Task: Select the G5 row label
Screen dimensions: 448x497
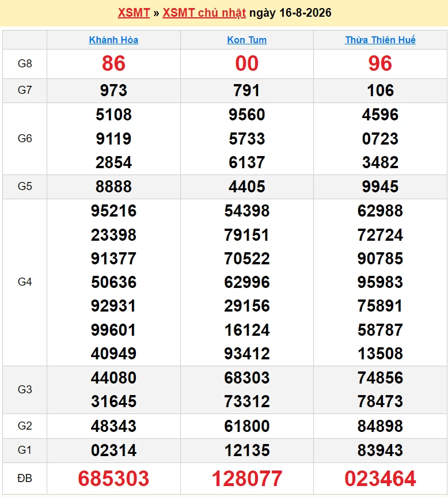Action: pyautogui.click(x=25, y=187)
